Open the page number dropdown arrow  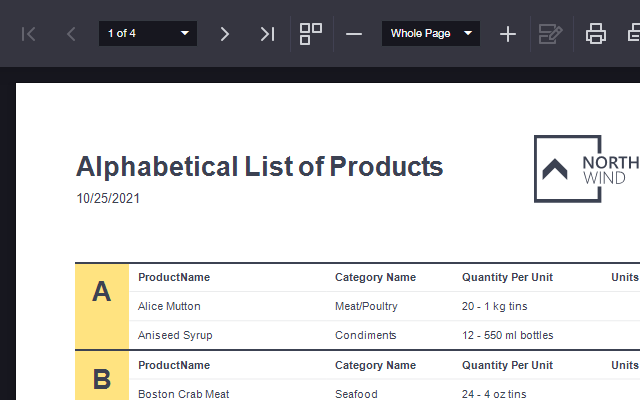(x=185, y=34)
